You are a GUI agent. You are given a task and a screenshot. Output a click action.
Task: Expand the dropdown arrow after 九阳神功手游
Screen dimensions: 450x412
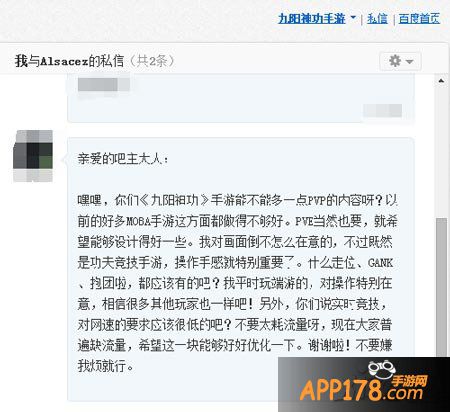pos(353,17)
